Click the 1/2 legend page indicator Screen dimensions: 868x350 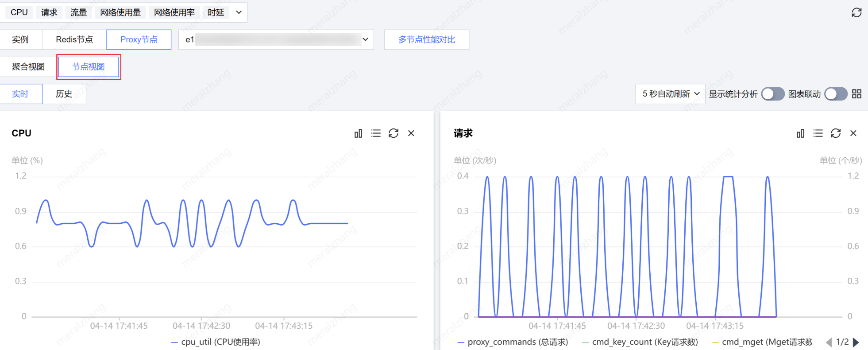pos(842,342)
